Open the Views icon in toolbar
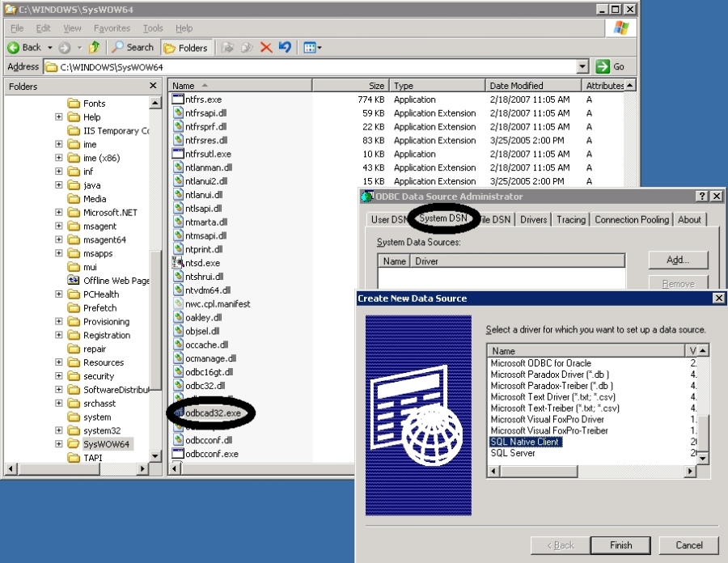Viewport: 728px width, 563px height. (312, 48)
